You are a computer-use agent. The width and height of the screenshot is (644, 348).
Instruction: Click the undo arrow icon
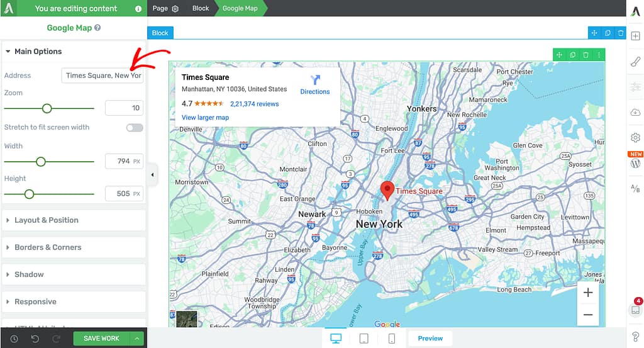pyautogui.click(x=35, y=339)
